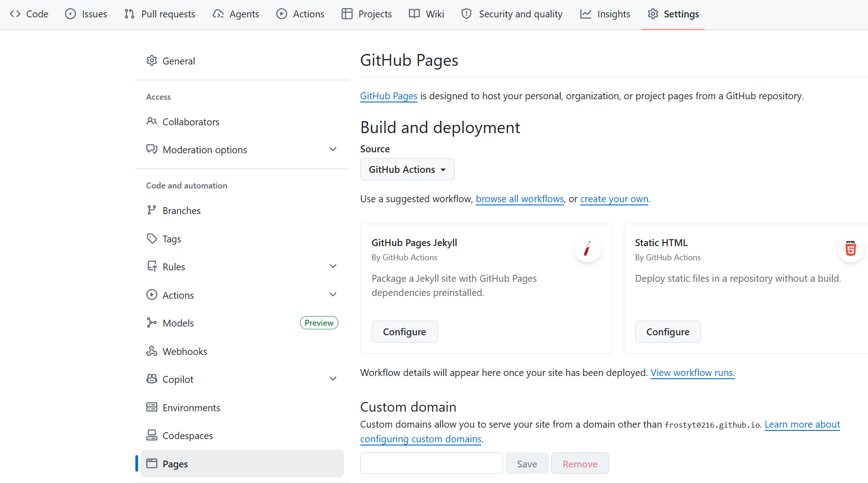Viewport: 868px width, 483px height.
Task: Open Environments settings in sidebar
Action: point(242,407)
